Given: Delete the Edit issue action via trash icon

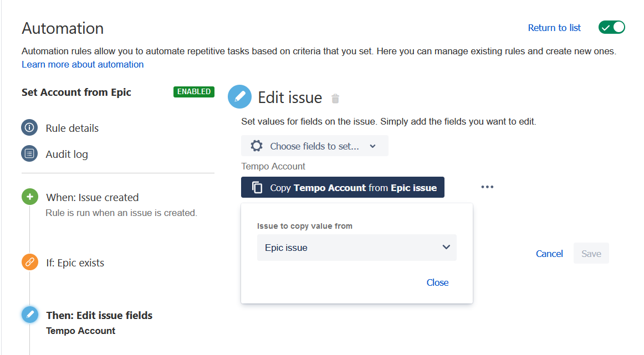Looking at the screenshot, I should click(x=335, y=99).
